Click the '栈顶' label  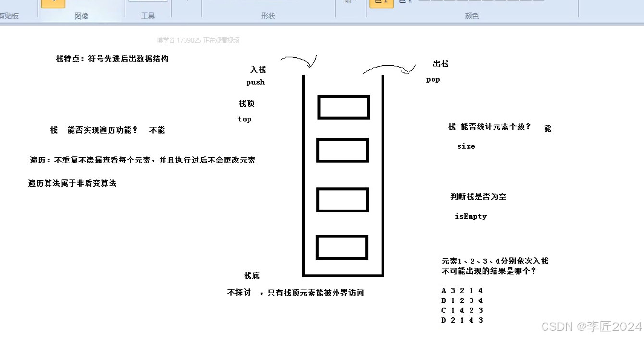[x=247, y=103]
